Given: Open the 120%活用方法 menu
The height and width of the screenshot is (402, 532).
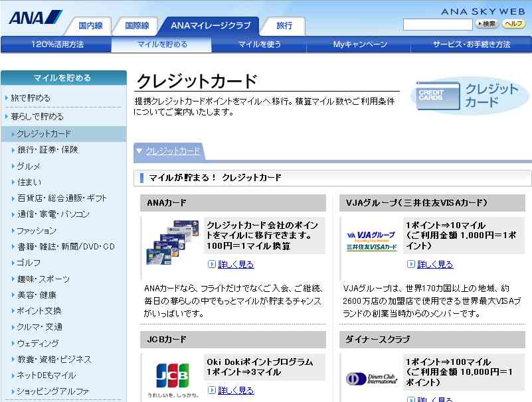Looking at the screenshot, I should point(57,44).
